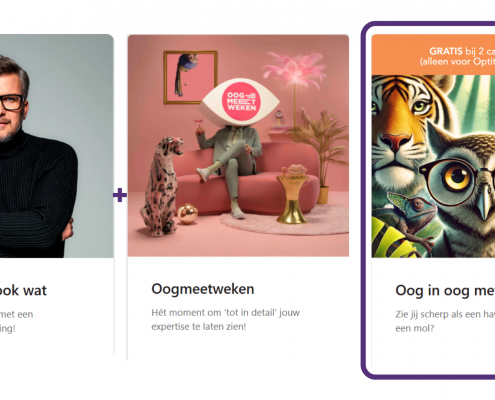Click the purple plus icon between cards
495x400 pixels.
click(x=120, y=195)
